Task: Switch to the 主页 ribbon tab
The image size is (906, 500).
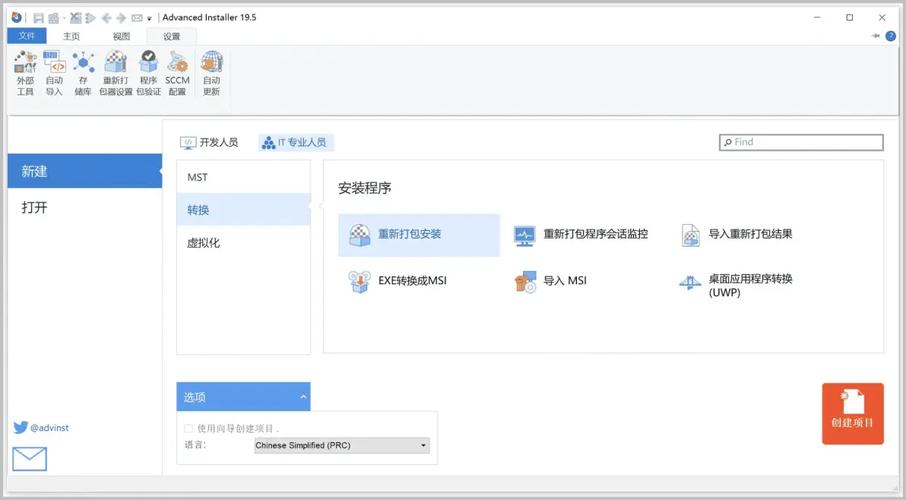Action: click(72, 36)
